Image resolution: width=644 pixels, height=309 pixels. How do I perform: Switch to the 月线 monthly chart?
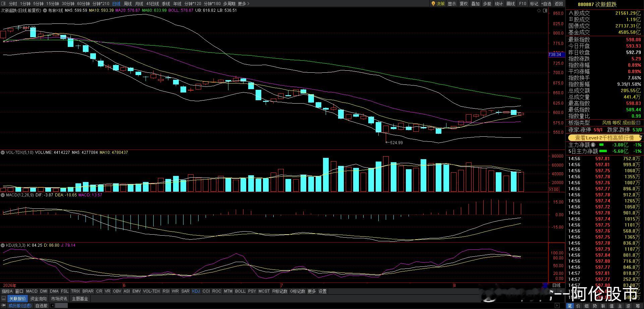click(139, 4)
